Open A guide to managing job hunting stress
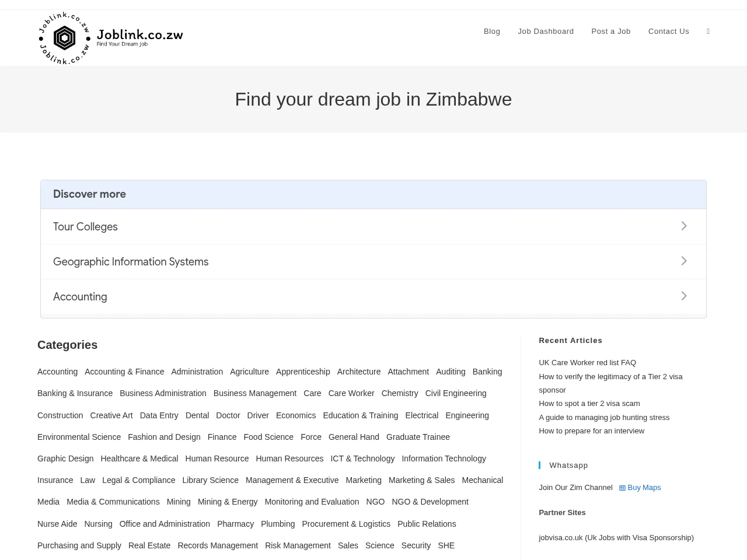 tap(604, 418)
